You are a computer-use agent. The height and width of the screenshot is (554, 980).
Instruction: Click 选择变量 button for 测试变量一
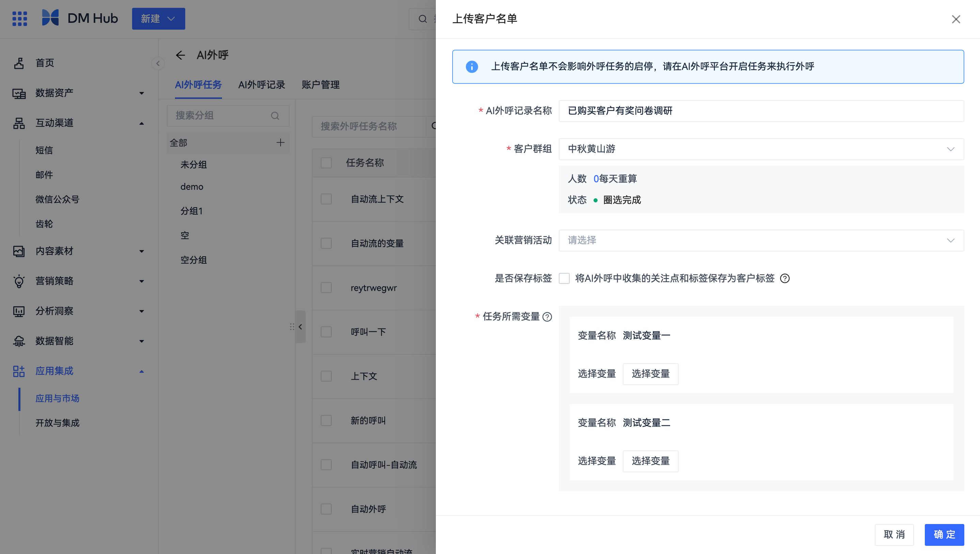tap(650, 374)
